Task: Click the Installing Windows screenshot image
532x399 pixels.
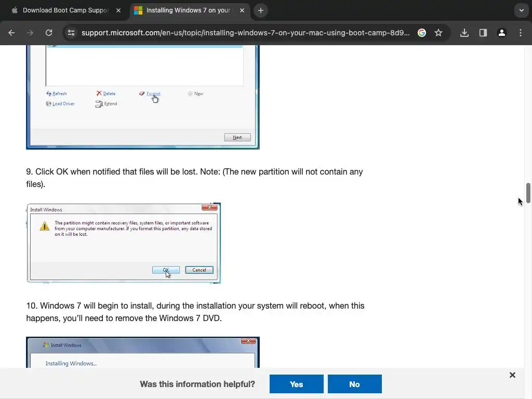Action: click(143, 352)
